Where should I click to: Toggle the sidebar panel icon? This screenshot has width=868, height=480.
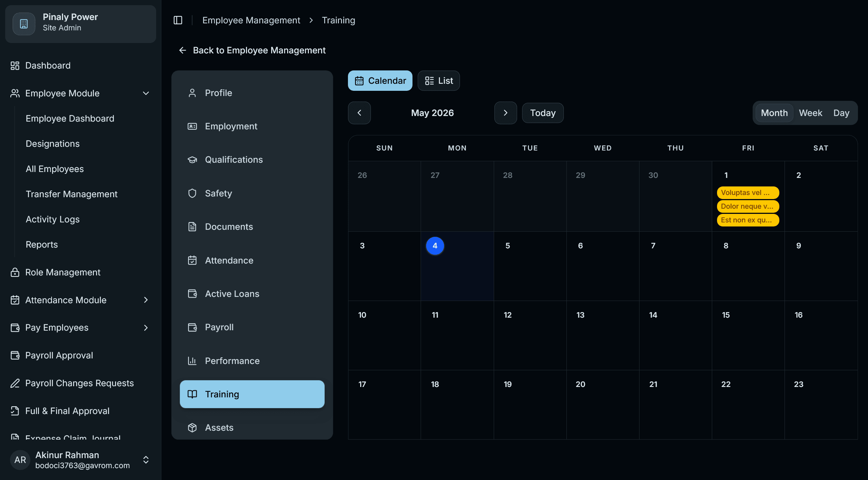click(178, 20)
